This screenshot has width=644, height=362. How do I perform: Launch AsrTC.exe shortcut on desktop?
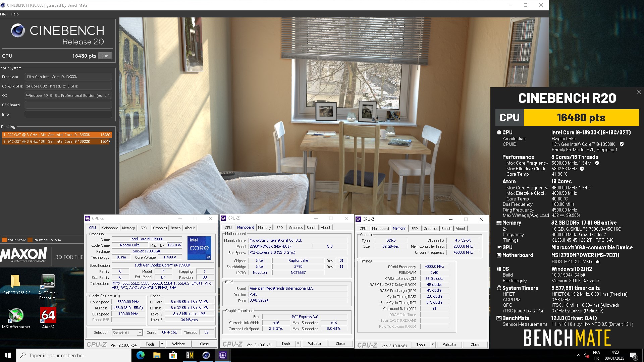tap(48, 287)
